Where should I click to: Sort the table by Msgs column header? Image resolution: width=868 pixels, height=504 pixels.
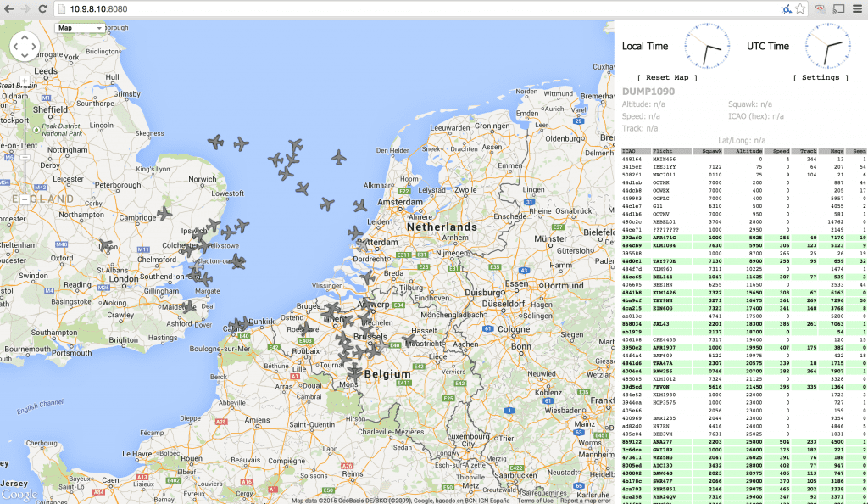[832, 151]
